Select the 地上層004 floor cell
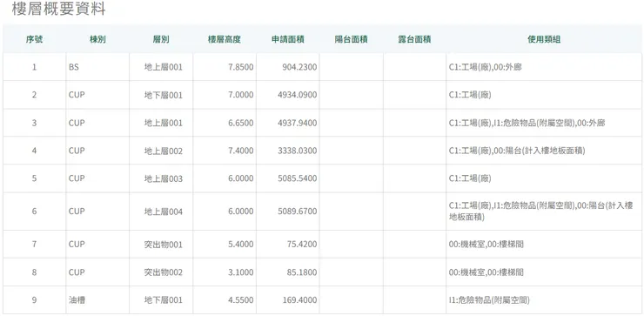 click(x=161, y=212)
